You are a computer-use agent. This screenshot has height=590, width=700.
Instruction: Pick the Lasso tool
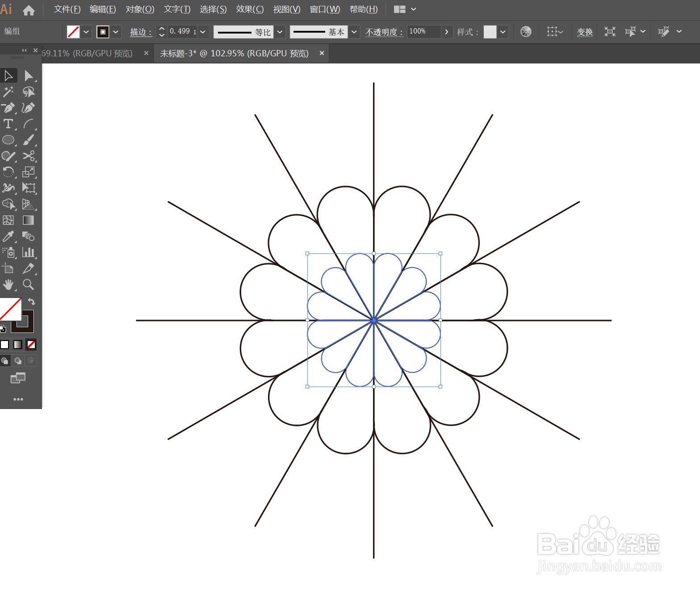(29, 92)
